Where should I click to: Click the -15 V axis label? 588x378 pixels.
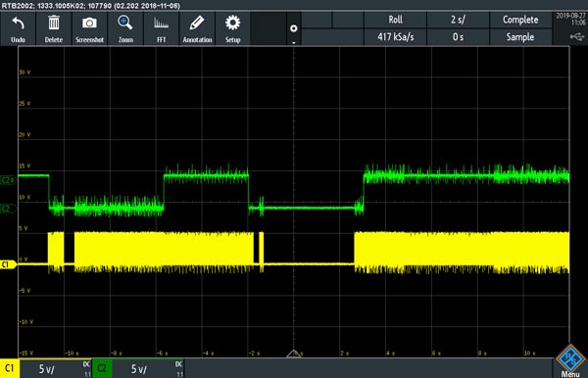(26, 353)
